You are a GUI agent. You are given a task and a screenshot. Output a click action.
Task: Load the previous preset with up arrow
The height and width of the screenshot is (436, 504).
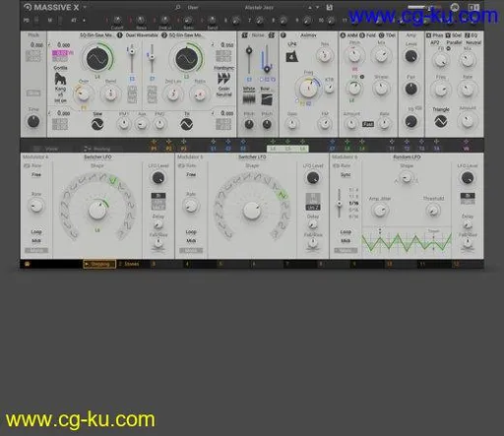pos(310,7)
